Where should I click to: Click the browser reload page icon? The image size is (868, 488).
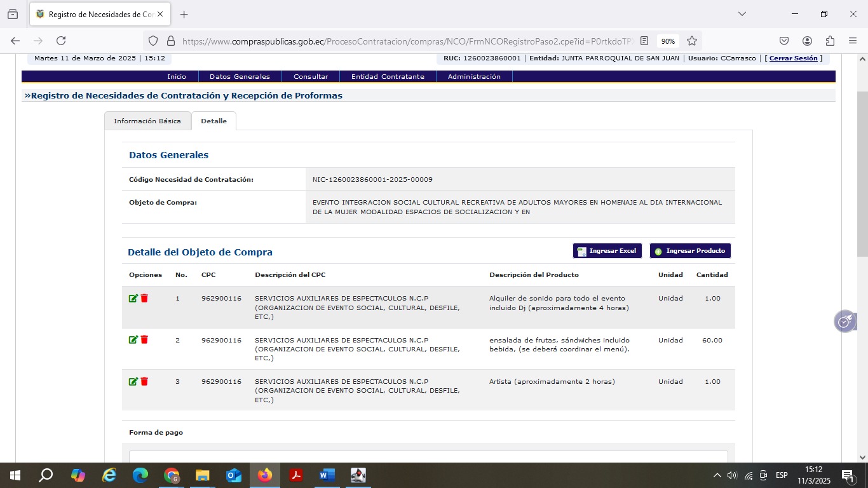[x=61, y=41]
